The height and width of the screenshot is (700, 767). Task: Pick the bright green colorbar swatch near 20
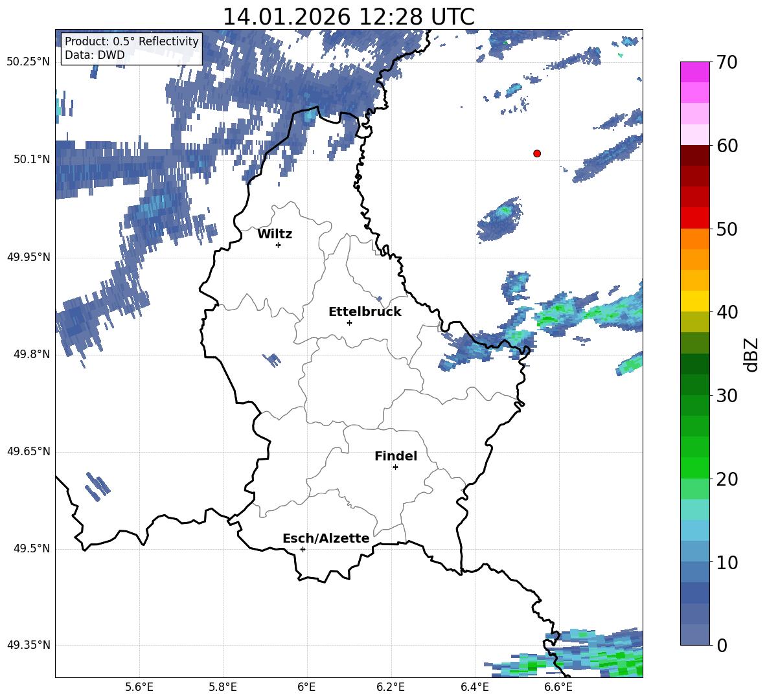coord(694,468)
